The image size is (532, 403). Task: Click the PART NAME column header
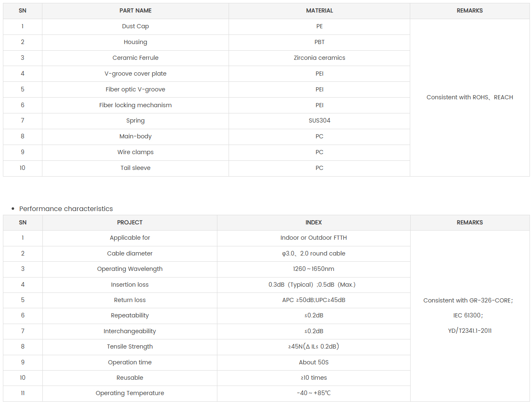[x=135, y=11]
